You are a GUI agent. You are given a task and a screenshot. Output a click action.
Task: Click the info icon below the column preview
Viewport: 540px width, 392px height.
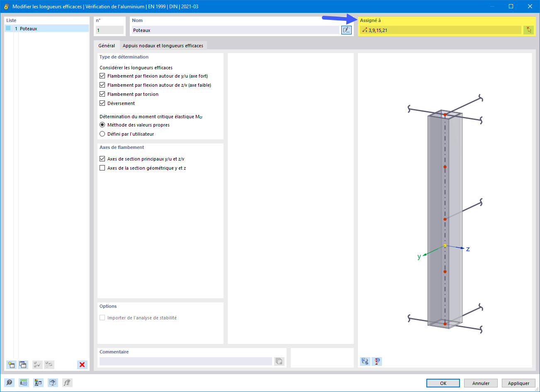click(377, 361)
